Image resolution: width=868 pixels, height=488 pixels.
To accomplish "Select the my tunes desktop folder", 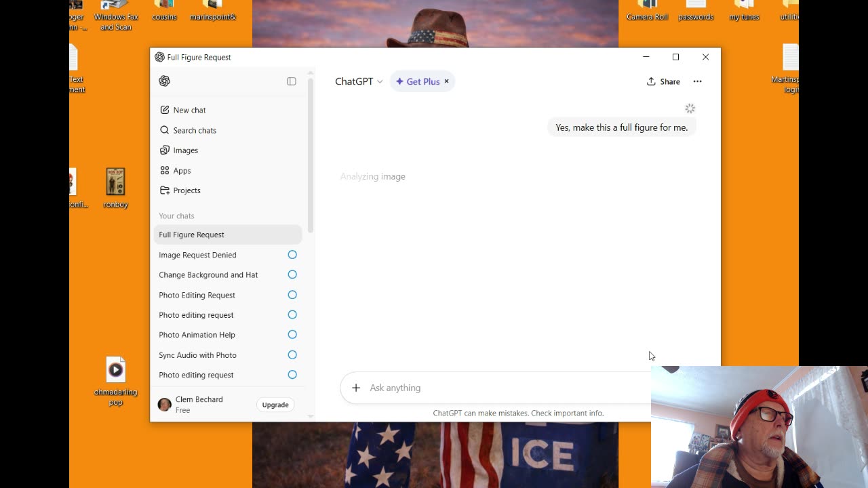I will pos(744,11).
